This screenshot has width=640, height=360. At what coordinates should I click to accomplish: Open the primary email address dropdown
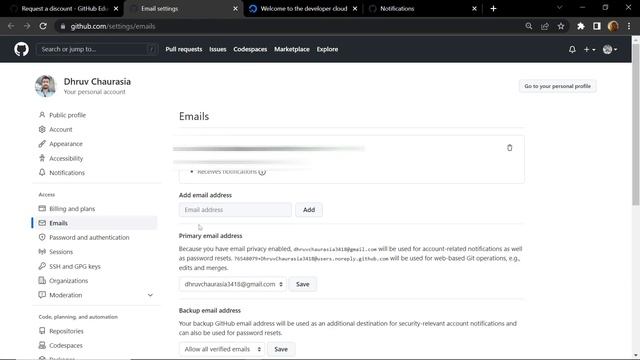233,284
